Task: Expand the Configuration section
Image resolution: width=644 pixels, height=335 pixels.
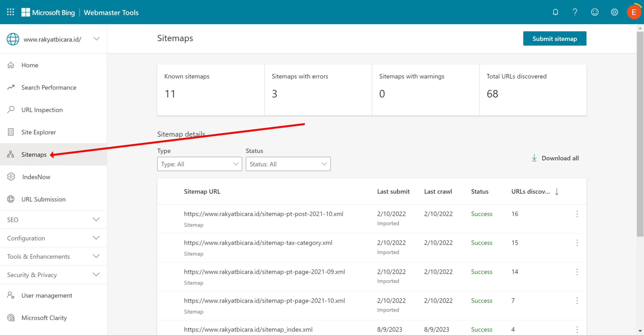Action: [53, 238]
